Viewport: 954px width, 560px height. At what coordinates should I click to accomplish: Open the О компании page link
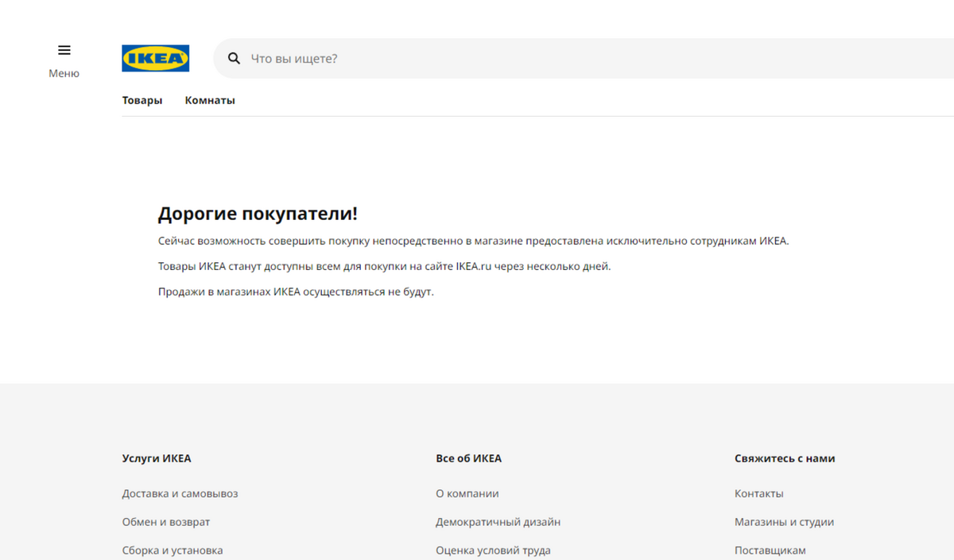(467, 493)
